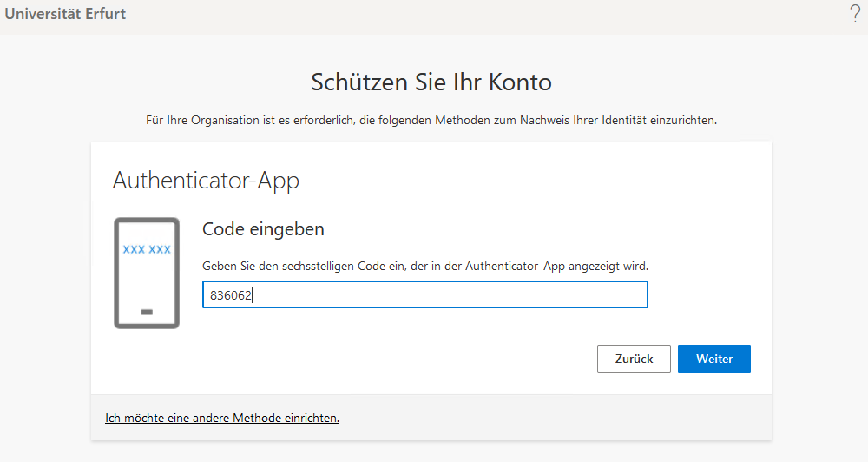Image resolution: width=868 pixels, height=462 pixels.
Task: Click empty right end of code field
Action: point(608,295)
